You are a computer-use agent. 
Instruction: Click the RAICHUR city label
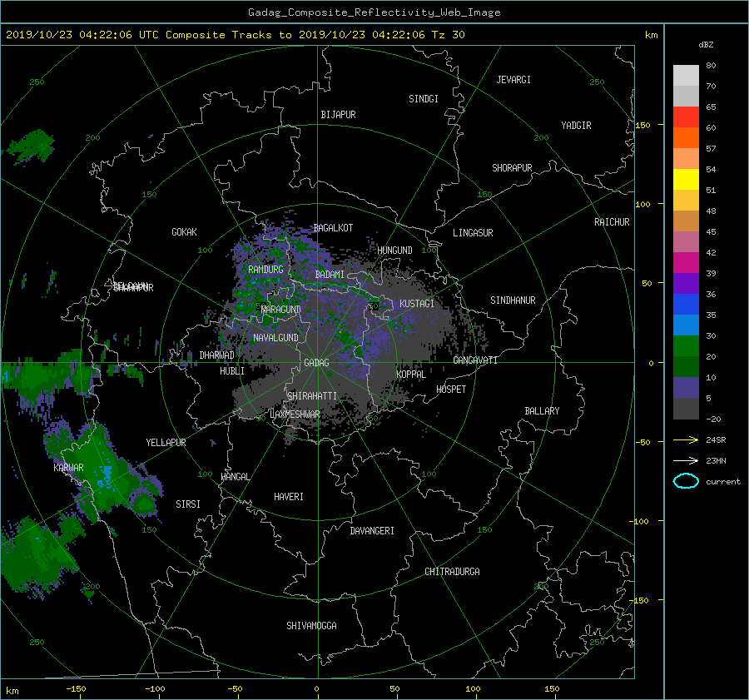(612, 222)
